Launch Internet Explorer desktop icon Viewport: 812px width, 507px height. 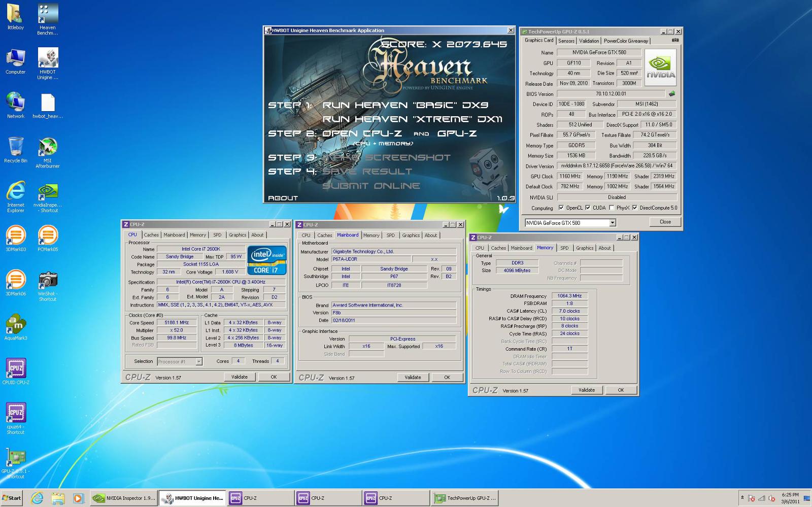tap(15, 196)
